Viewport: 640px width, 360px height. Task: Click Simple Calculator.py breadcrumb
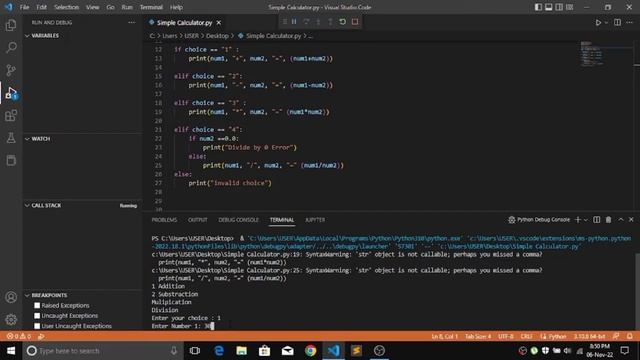tap(273, 36)
